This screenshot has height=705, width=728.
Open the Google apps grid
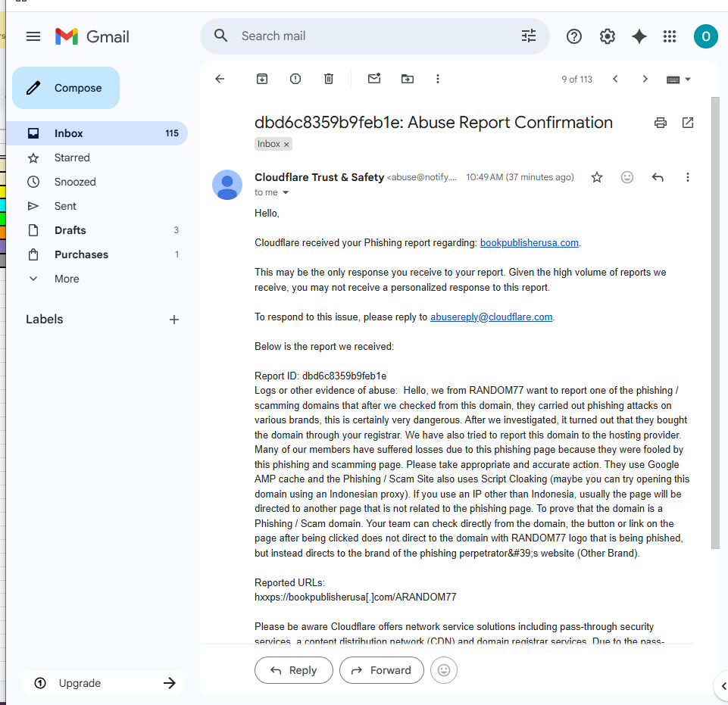tap(670, 36)
